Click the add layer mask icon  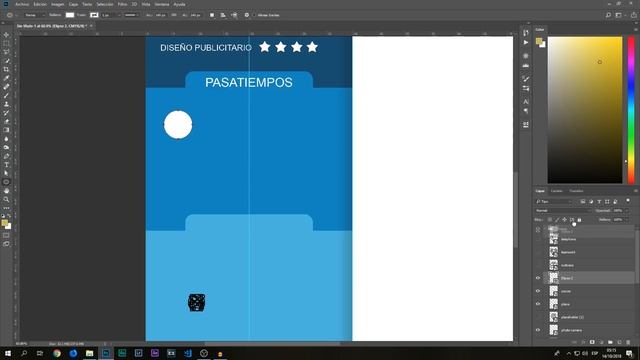pyautogui.click(x=592, y=342)
